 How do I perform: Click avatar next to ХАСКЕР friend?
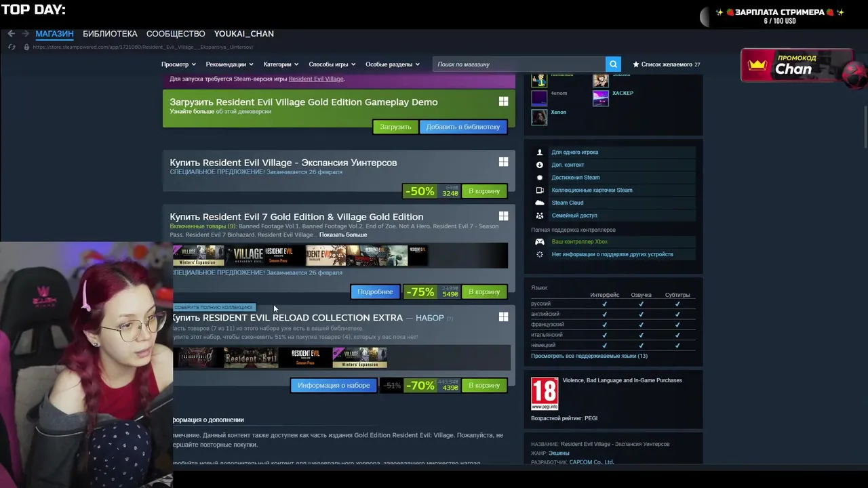[x=601, y=98]
